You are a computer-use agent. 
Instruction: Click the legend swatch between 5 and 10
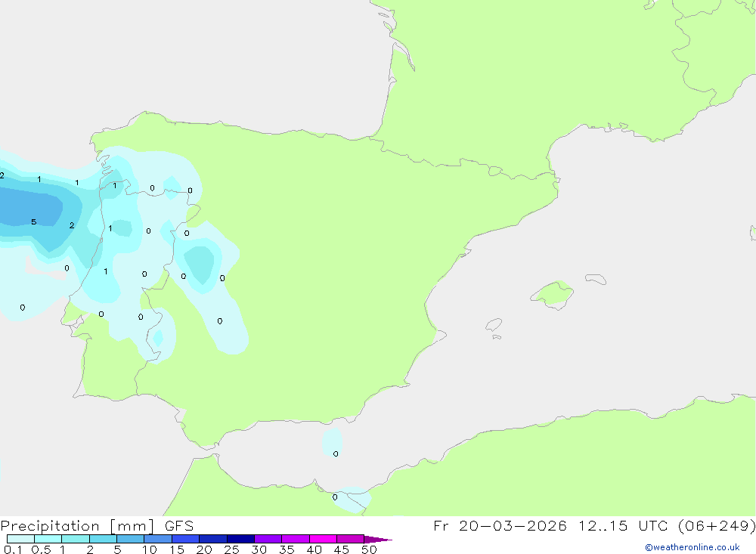click(158, 539)
